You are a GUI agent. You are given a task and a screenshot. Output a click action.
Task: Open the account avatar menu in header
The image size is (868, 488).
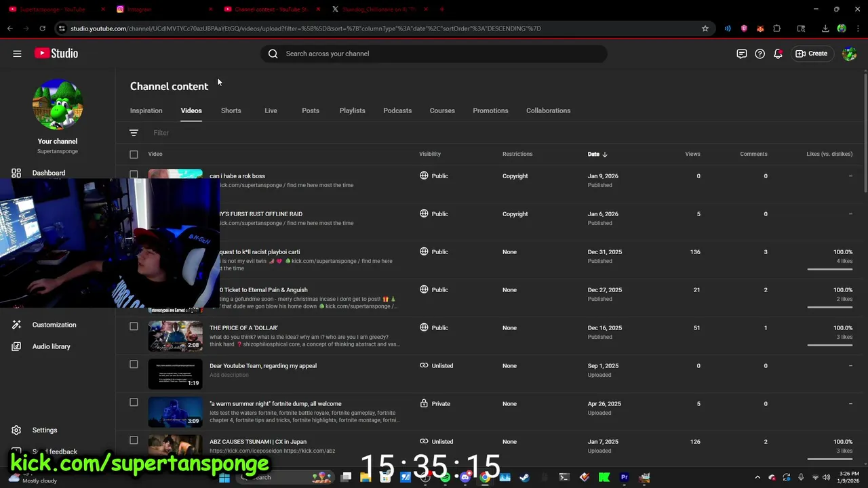click(x=849, y=54)
